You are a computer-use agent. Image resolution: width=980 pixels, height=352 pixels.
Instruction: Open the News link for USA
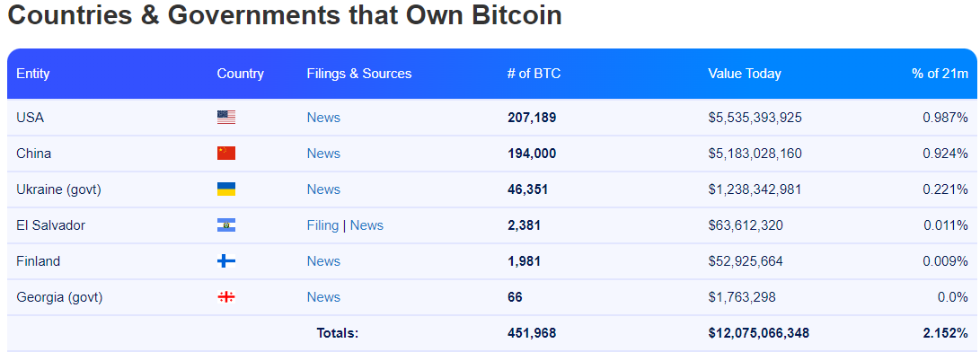pos(323,118)
